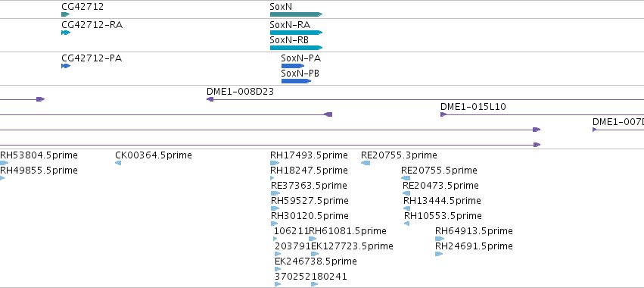Click the SoxN-PA protein bar

[x=293, y=66]
